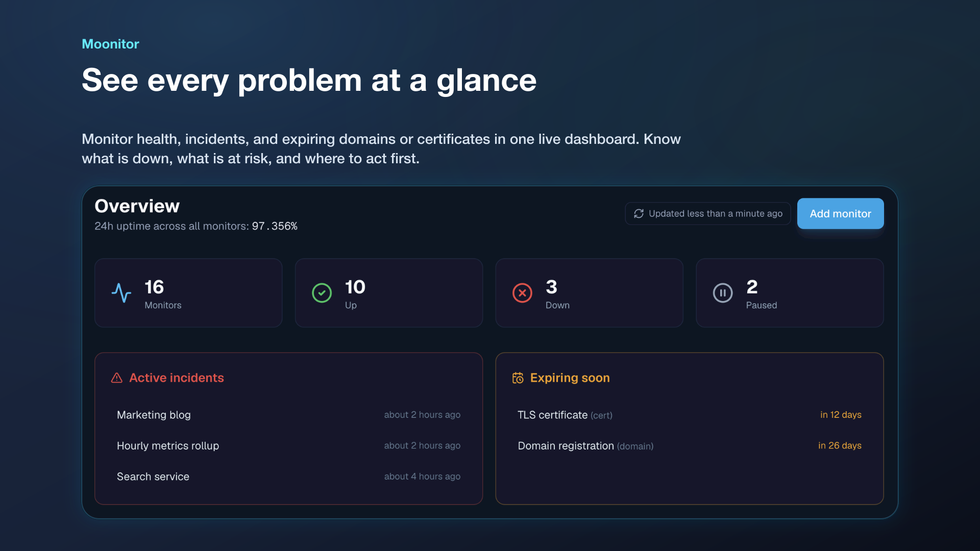Click the calendar clock icon beside Expiring soon
Image resolution: width=980 pixels, height=551 pixels.
518,378
